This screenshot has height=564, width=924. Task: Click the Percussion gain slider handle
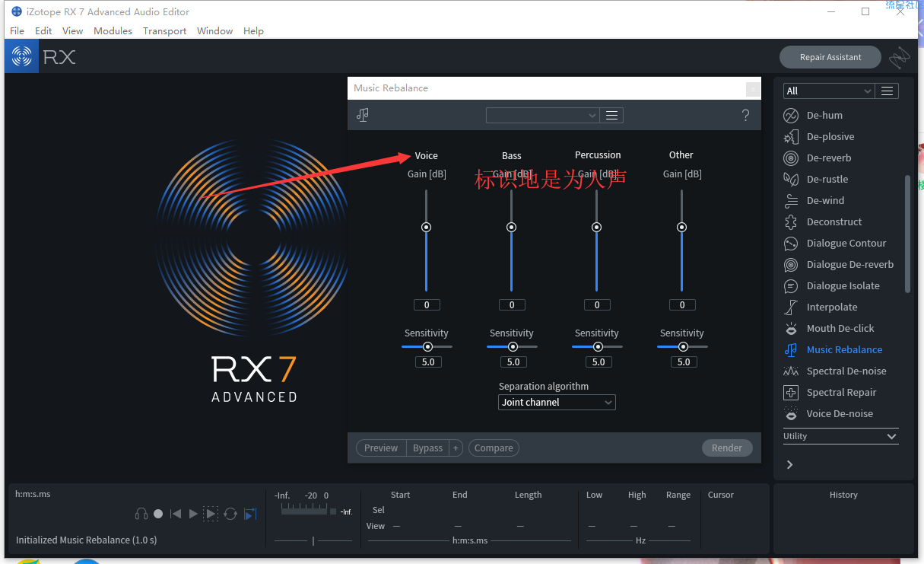[x=596, y=227]
